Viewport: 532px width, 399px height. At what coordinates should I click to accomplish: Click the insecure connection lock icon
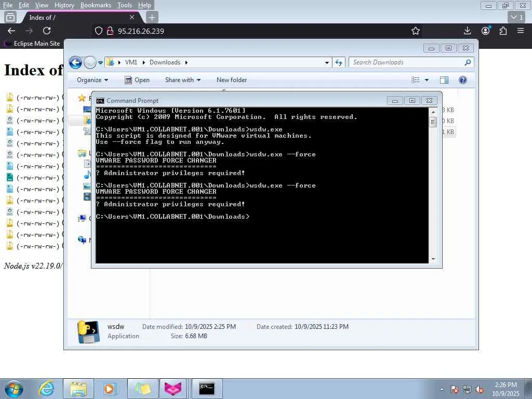(110, 31)
